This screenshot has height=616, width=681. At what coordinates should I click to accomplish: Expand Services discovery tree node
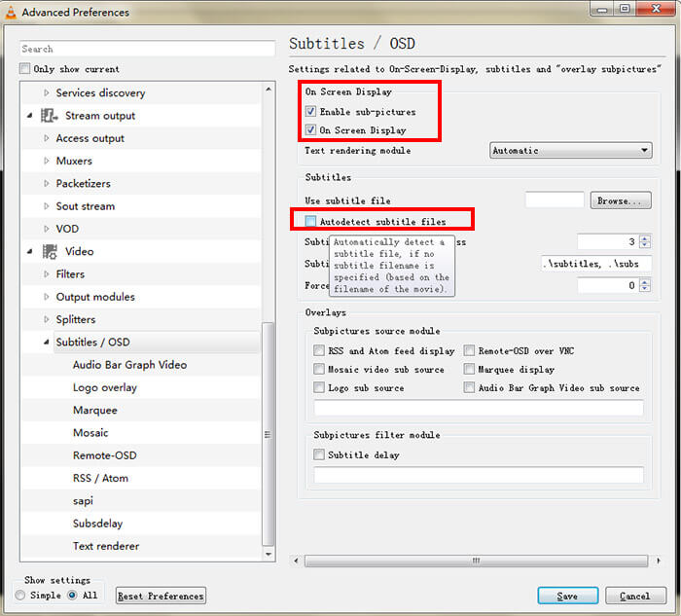[x=47, y=92]
